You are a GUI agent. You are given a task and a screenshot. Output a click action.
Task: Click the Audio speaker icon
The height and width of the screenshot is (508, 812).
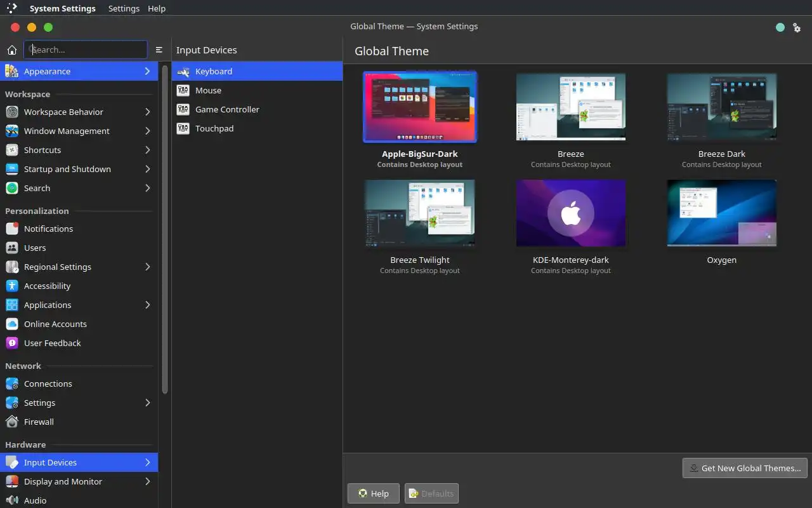tap(11, 500)
